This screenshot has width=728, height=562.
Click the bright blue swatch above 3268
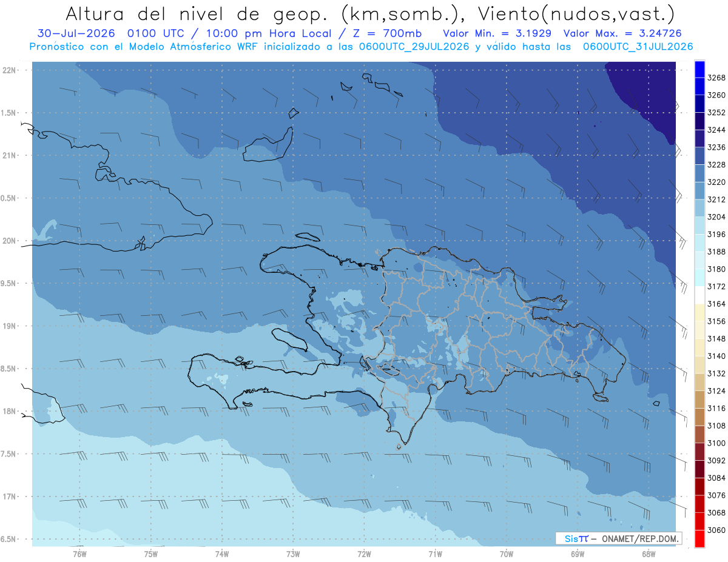(699, 70)
